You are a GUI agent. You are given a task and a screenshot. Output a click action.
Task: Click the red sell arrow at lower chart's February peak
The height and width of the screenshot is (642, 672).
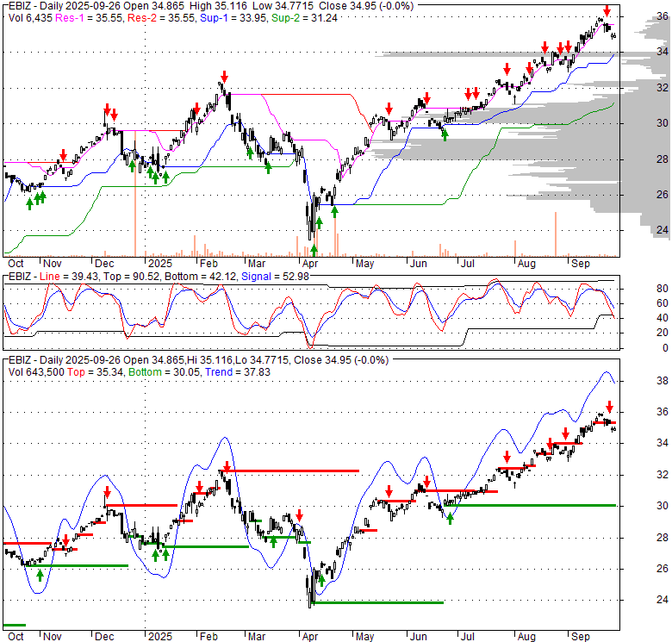(x=227, y=466)
